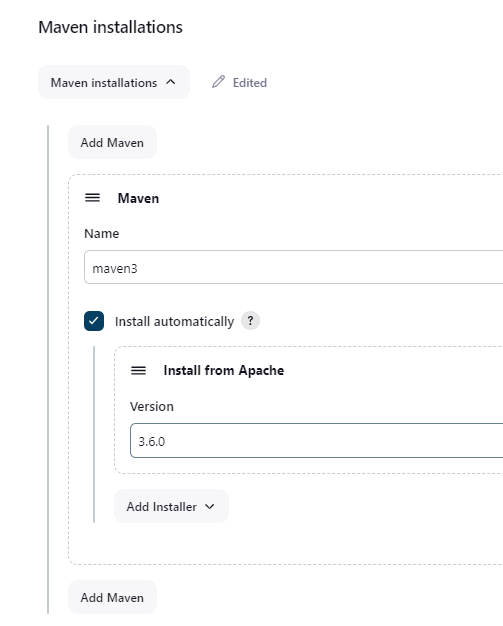Click the Install automatically label text

[x=174, y=321]
